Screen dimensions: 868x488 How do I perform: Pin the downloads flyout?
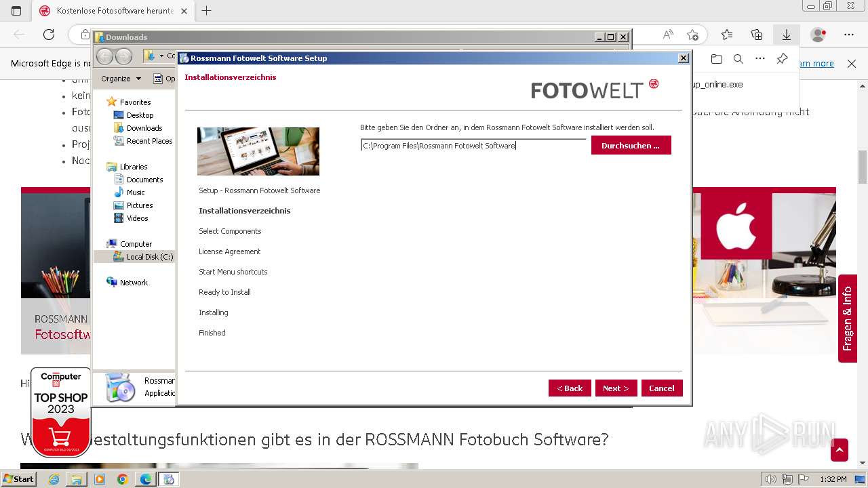tap(782, 59)
